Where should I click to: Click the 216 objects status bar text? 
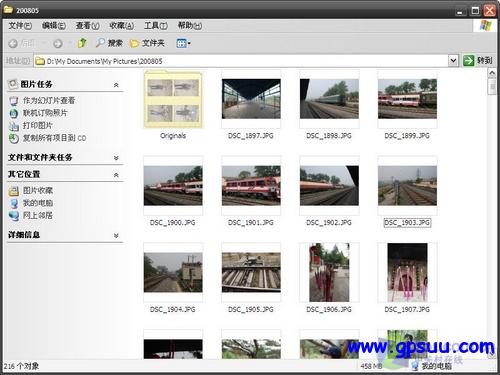[x=21, y=366]
